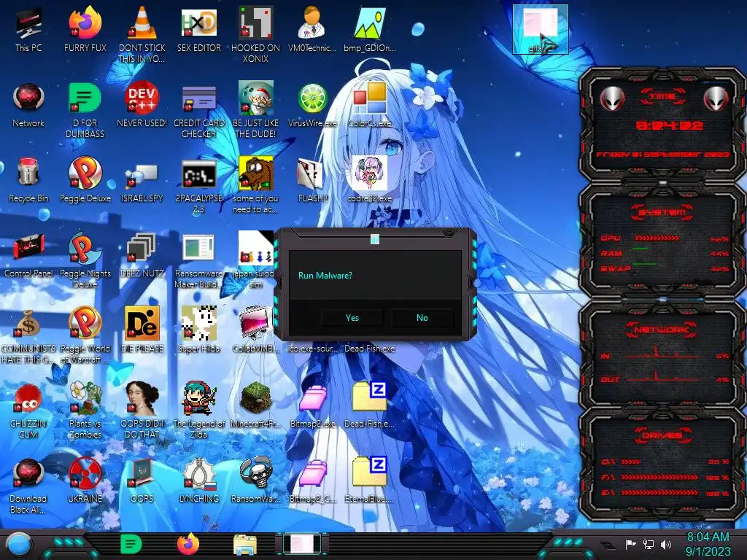The image size is (747, 560).
Task: Select the gif file icon on desktop
Action: [541, 29]
